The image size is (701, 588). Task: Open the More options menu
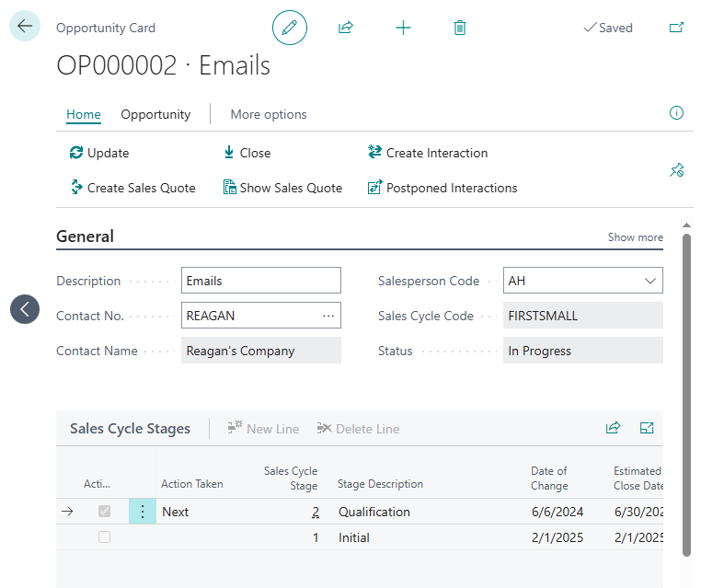pyautogui.click(x=269, y=114)
